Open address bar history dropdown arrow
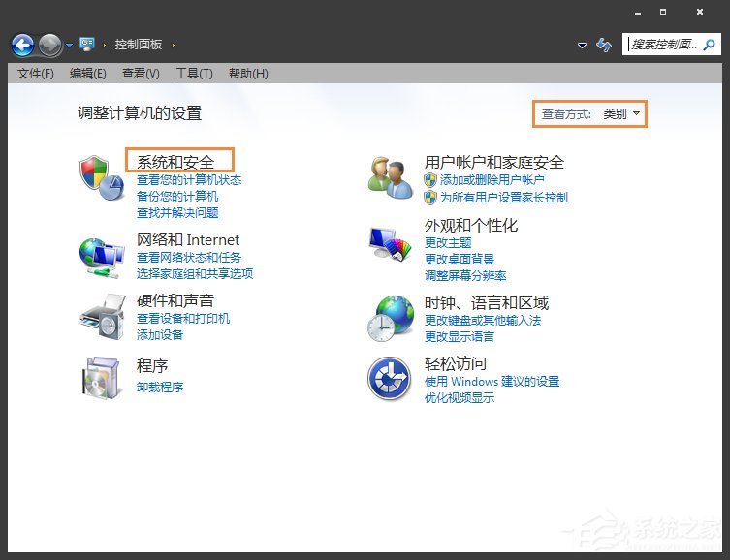730x560 pixels. click(582, 46)
